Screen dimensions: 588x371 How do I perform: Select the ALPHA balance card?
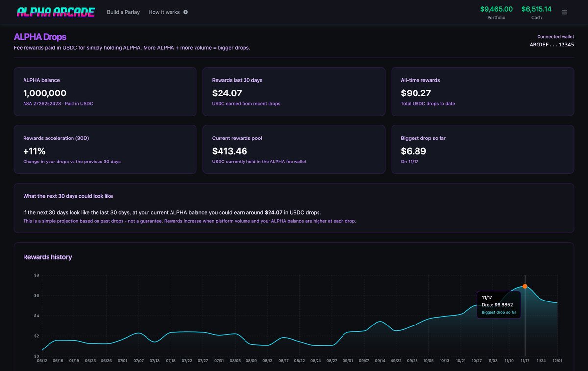click(105, 91)
